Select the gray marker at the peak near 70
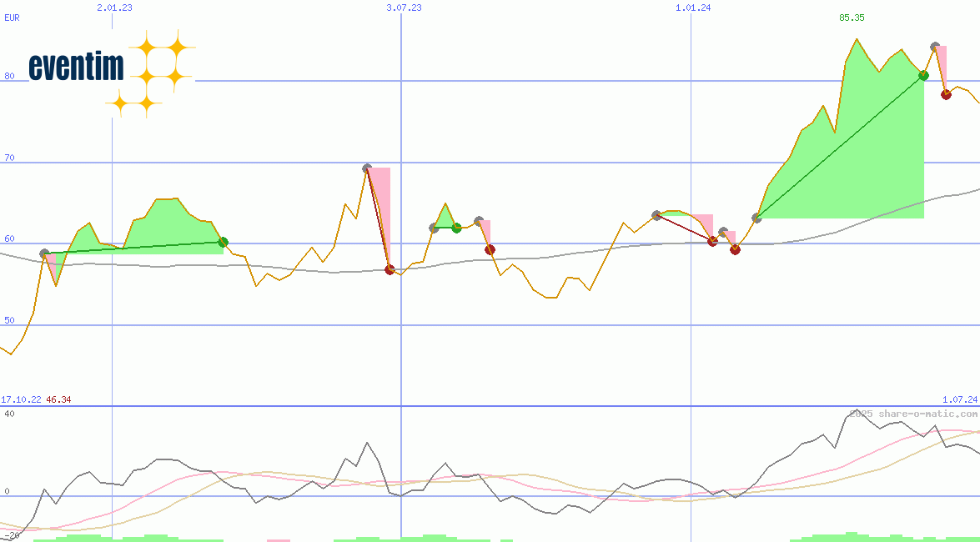 click(x=367, y=168)
